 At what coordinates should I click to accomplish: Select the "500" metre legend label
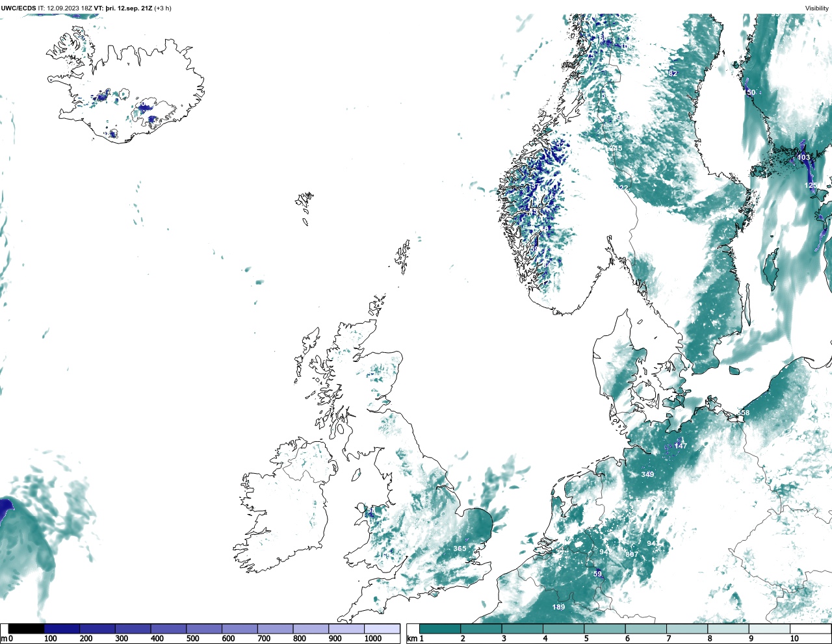[192, 639]
